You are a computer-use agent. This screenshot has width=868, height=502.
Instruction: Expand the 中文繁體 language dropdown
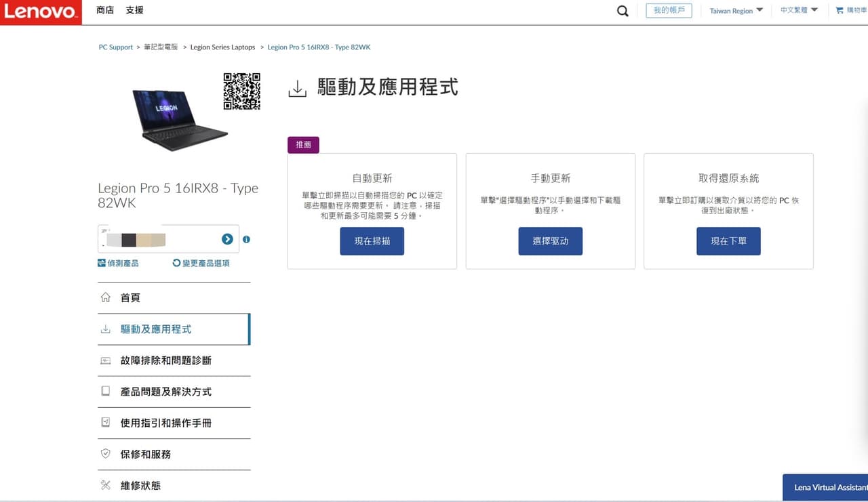point(799,10)
